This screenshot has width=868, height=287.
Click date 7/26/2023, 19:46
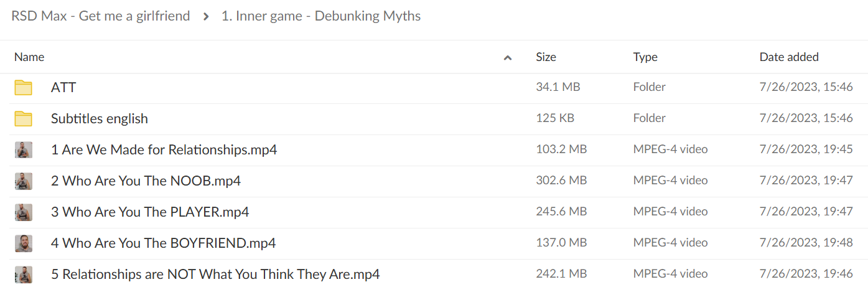[x=806, y=274]
